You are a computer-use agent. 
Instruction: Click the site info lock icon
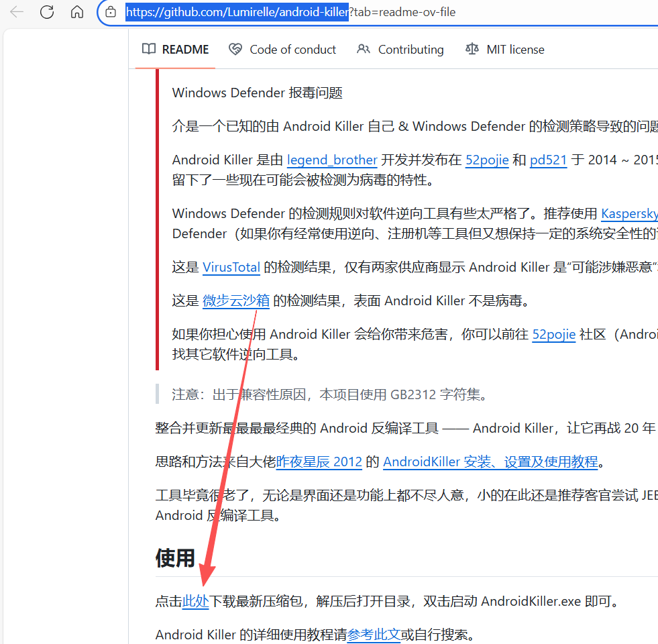pos(111,12)
